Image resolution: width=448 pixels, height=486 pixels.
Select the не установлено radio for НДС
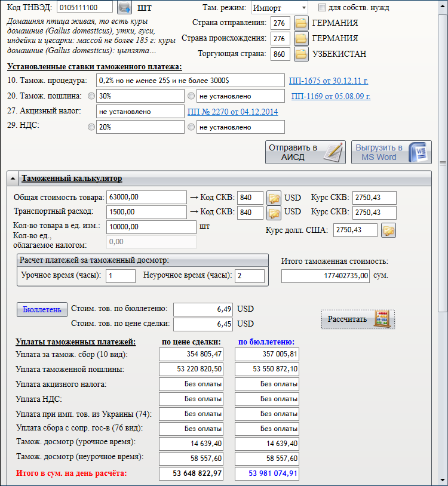tap(191, 127)
